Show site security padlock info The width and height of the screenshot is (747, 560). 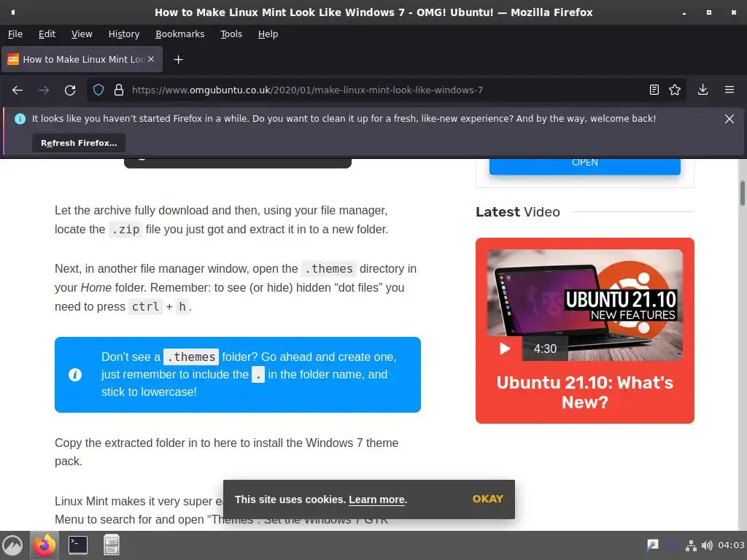[x=119, y=90]
